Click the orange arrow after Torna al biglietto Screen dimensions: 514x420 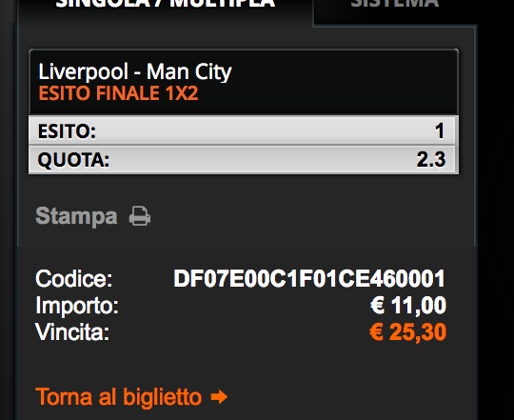(x=219, y=397)
